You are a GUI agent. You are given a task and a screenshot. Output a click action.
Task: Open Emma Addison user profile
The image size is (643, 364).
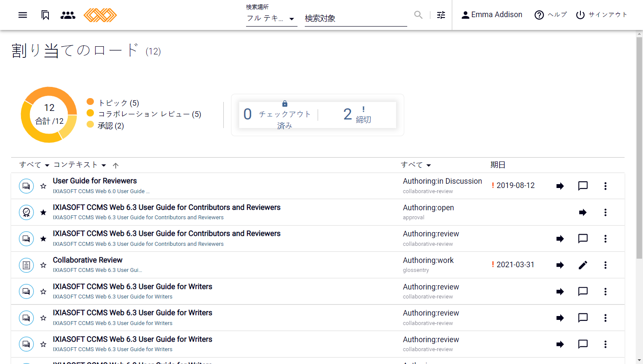point(492,15)
